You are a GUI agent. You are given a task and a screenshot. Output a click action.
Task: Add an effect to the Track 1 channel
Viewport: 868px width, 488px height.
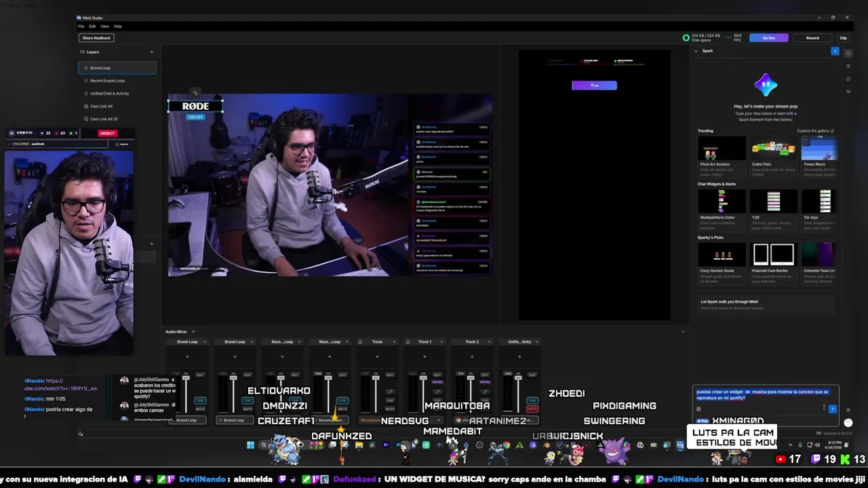coord(425,357)
